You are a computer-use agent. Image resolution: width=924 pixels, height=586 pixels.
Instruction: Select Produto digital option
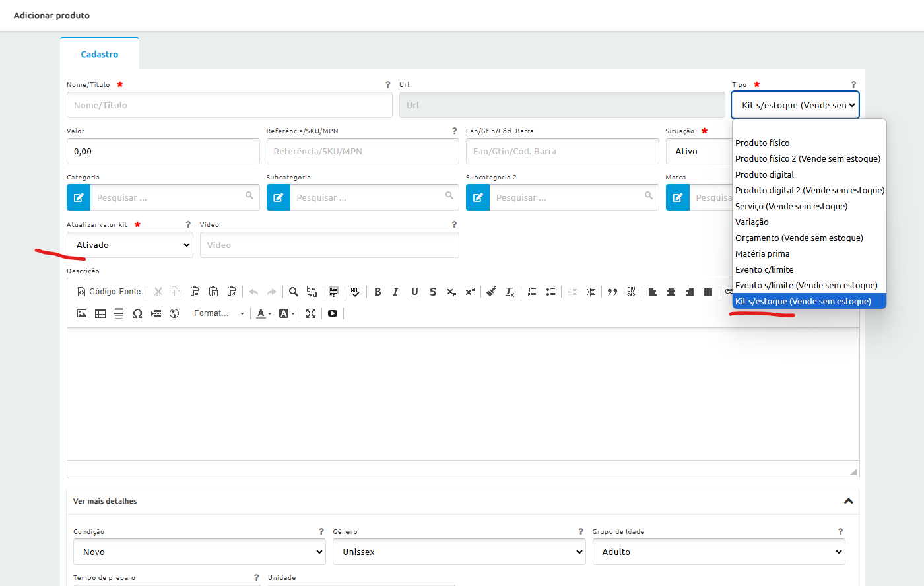(x=809, y=174)
